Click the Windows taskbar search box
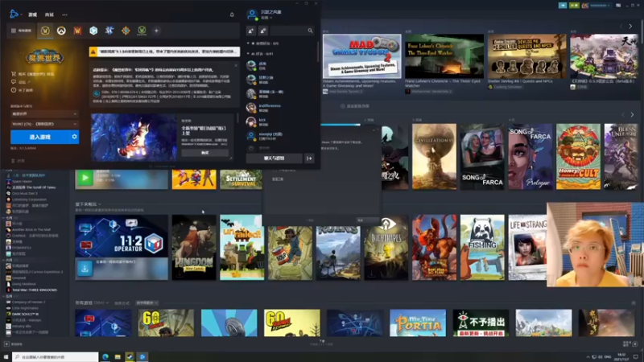 pyautogui.click(x=56, y=356)
